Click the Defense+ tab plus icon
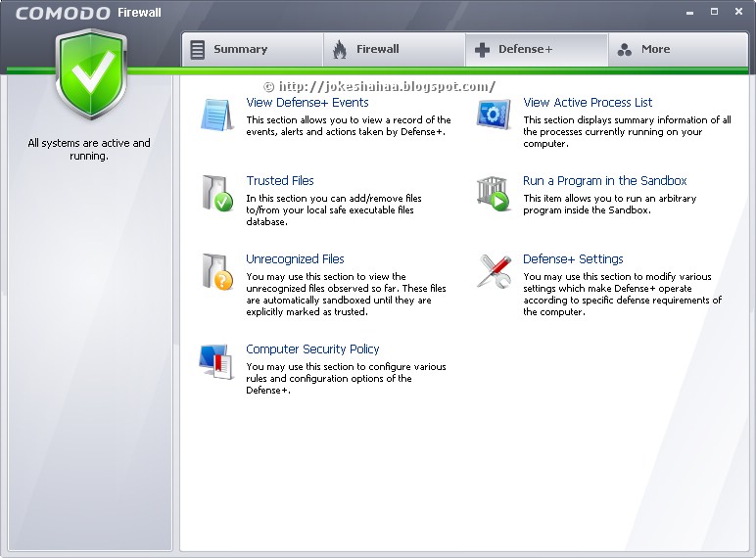Viewport: 756px width, 558px height. [482, 49]
